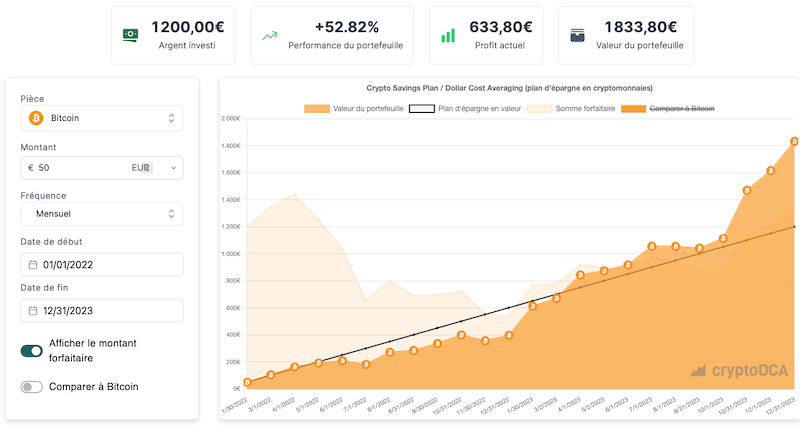Click the wallet icon for Valeur du portefeuille
Image resolution: width=800 pixels, height=428 pixels.
coord(577,35)
